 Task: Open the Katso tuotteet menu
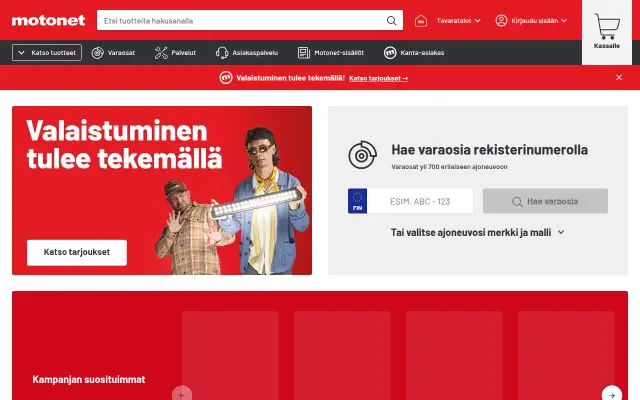point(47,53)
